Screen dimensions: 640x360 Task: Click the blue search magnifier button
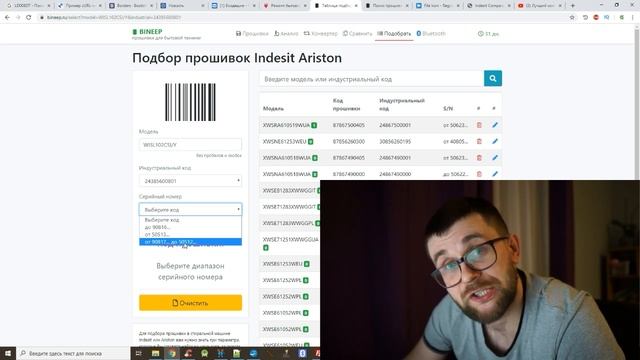coord(493,78)
